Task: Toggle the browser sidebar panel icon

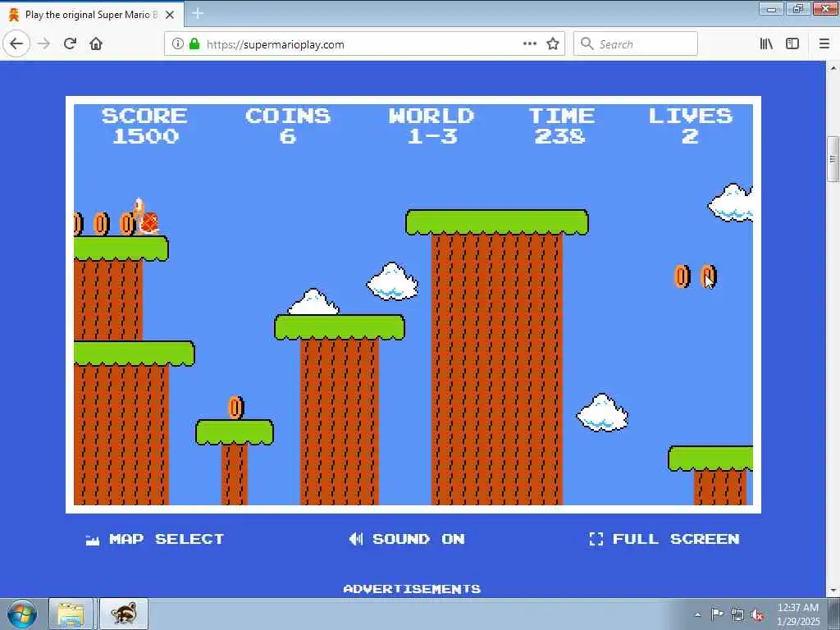Action: 792,44
